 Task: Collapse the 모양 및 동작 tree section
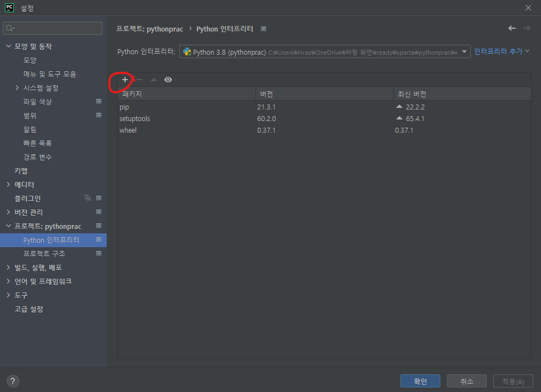click(9, 46)
